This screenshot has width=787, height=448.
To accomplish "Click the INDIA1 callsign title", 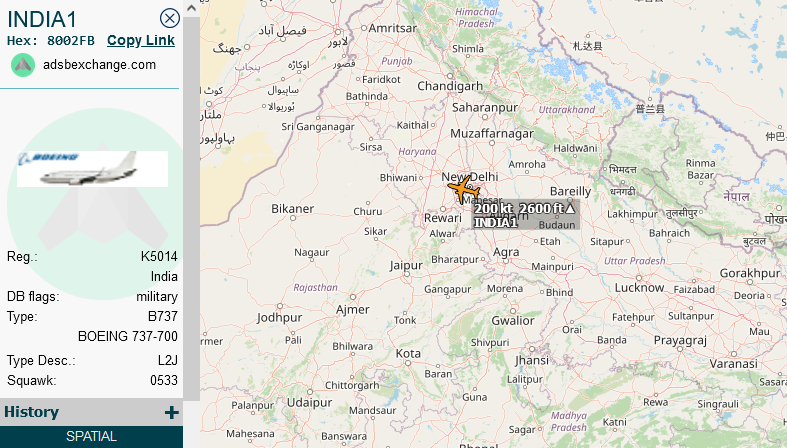I will [42, 20].
